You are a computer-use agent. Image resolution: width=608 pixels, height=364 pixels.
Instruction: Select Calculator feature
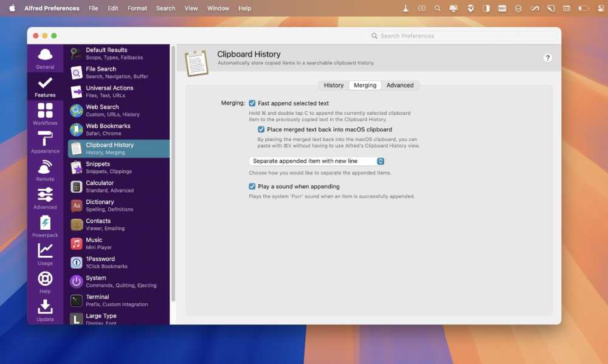(119, 187)
